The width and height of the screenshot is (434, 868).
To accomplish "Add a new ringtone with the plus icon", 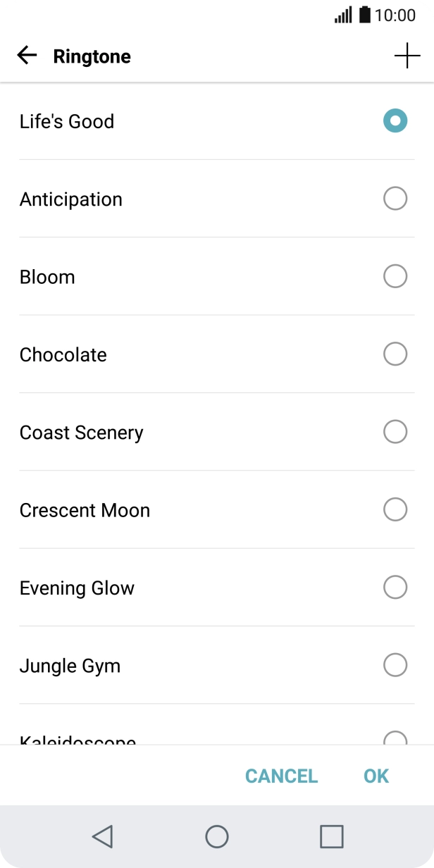I will pos(409,55).
